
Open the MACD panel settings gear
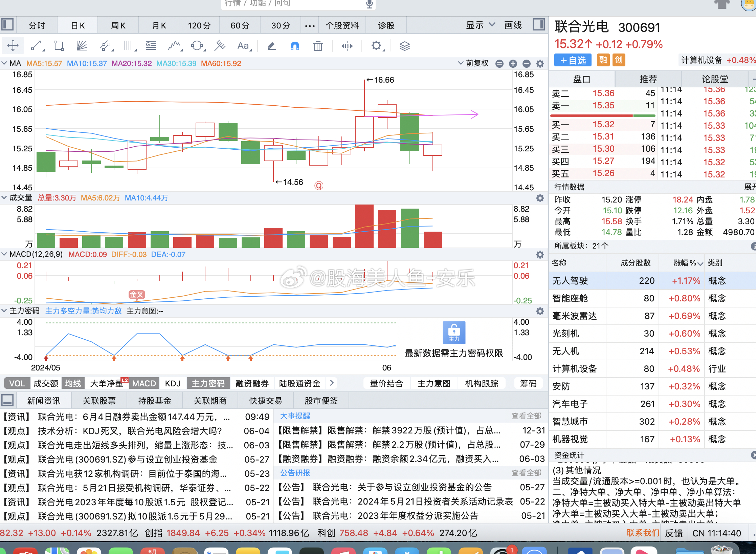pyautogui.click(x=540, y=254)
